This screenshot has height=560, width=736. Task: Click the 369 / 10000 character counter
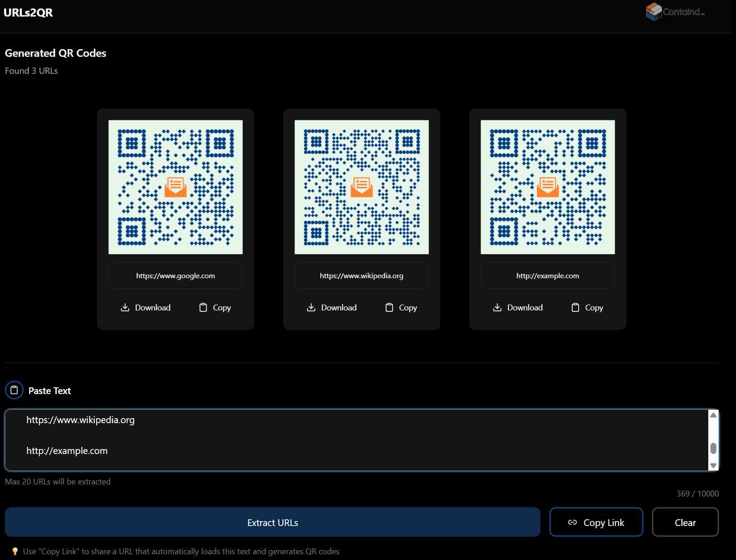(x=698, y=493)
